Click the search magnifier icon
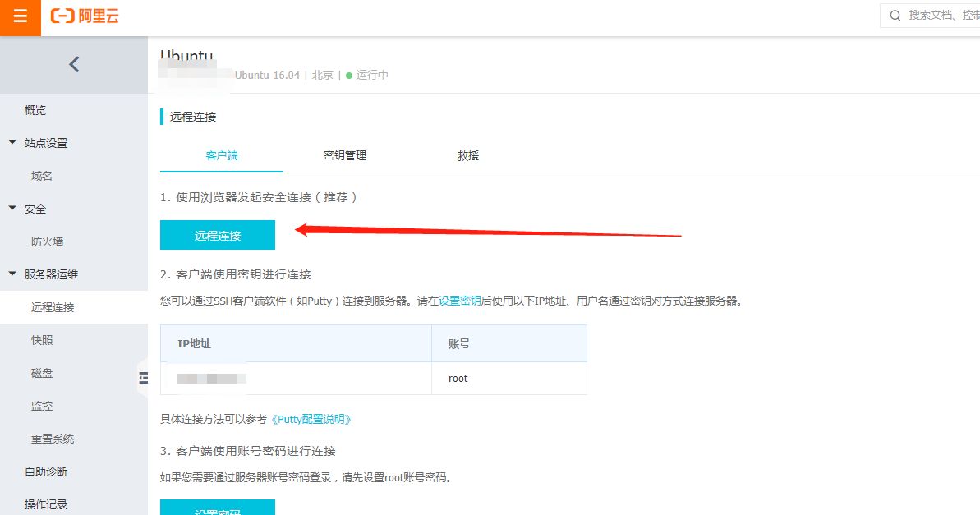The image size is (980, 515). (x=895, y=16)
